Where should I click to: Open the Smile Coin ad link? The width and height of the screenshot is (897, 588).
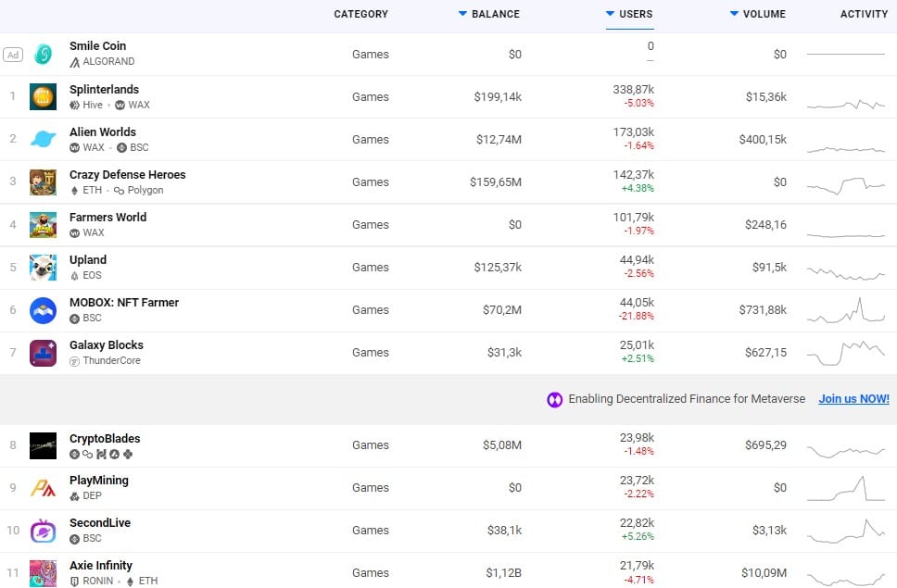click(98, 45)
